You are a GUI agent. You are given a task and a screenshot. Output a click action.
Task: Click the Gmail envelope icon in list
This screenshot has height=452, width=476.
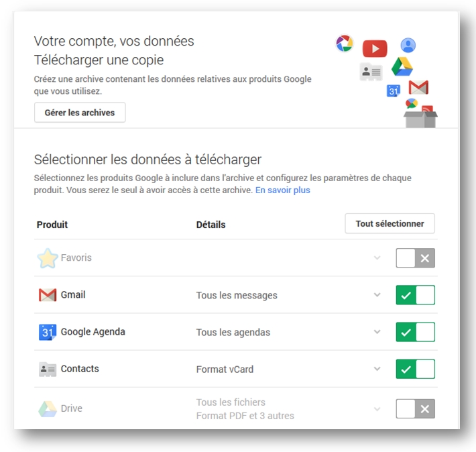[x=48, y=295]
